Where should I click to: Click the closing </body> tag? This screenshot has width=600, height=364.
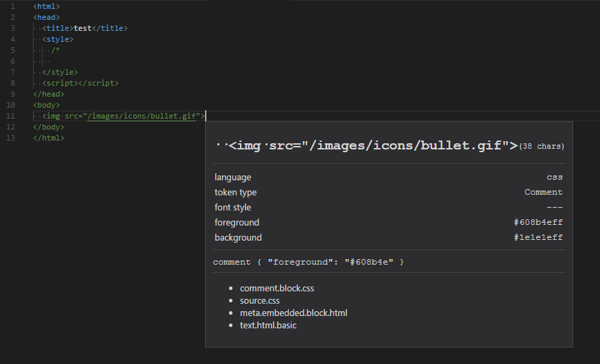(49, 127)
